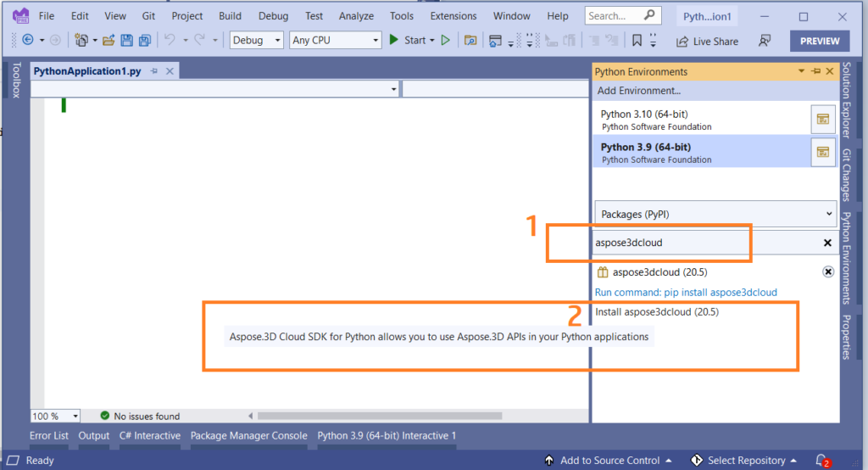Viewport: 868px width, 470px height.
Task: Save the file with the Save icon
Action: point(127,40)
